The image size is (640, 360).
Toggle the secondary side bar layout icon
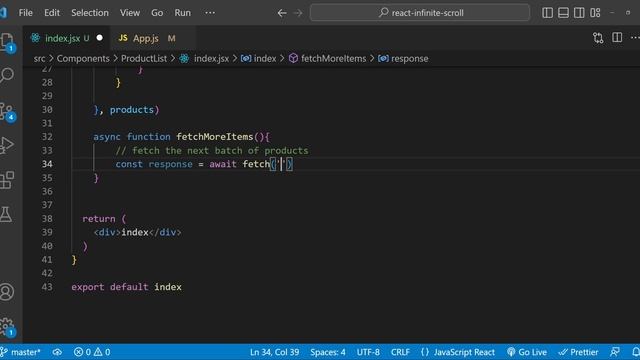(579, 13)
